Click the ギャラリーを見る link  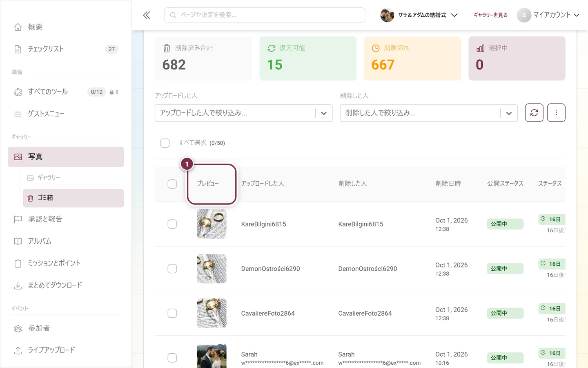click(490, 15)
